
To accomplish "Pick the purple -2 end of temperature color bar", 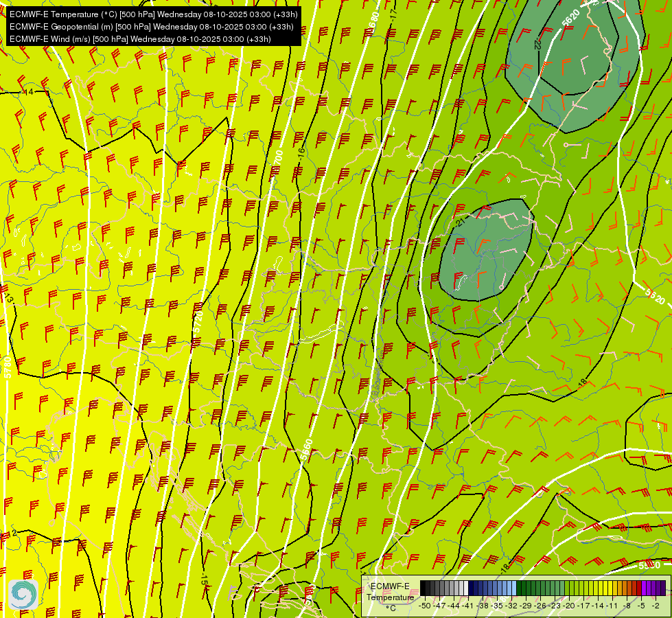I will pos(663,588).
